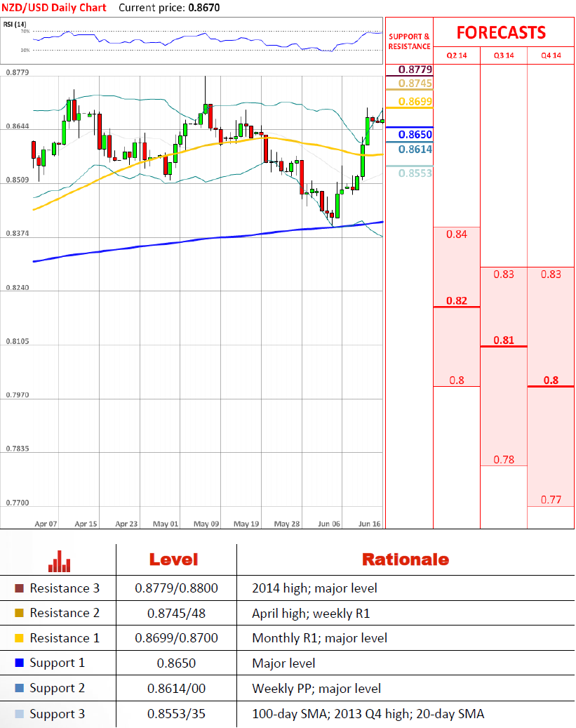Click the Q2 14 upper forecast 0.84
Viewport: 576px width, 728px height.
[457, 234]
